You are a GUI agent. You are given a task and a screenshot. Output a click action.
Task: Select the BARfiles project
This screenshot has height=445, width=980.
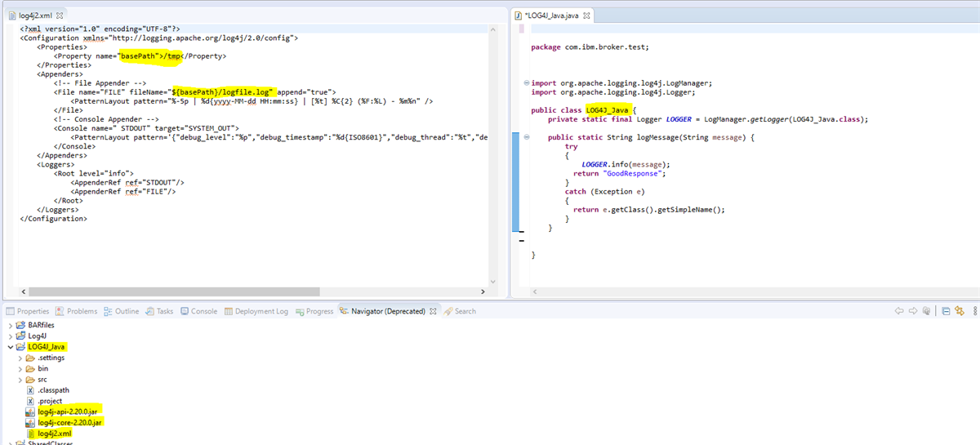(41, 325)
